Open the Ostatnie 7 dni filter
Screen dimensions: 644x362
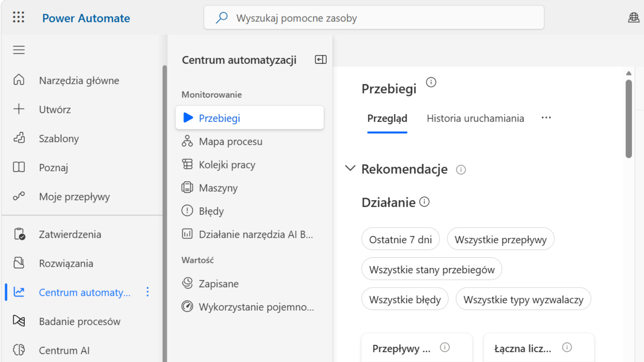pyautogui.click(x=400, y=239)
